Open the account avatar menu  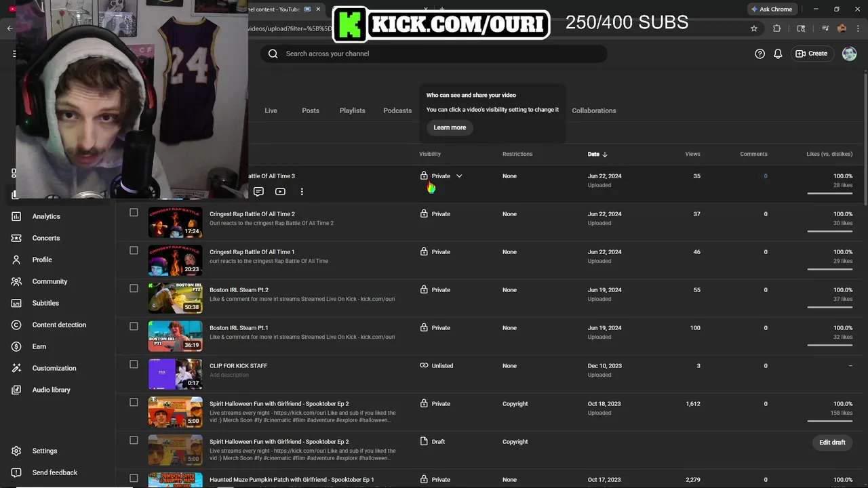849,54
